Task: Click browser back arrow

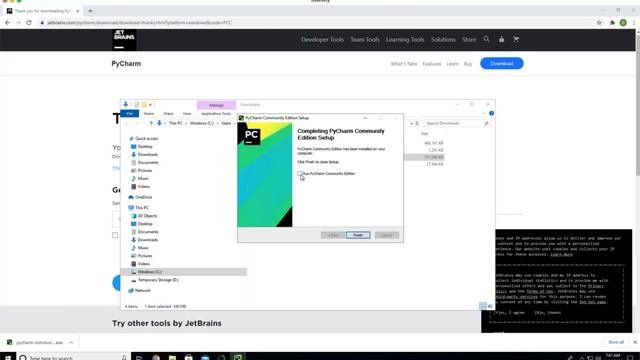Action: pyautogui.click(x=7, y=22)
